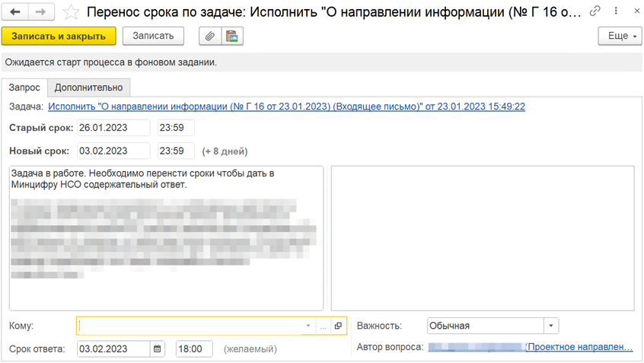The image size is (644, 363).
Task: Click the Записать и закрыть button
Action: click(x=59, y=36)
